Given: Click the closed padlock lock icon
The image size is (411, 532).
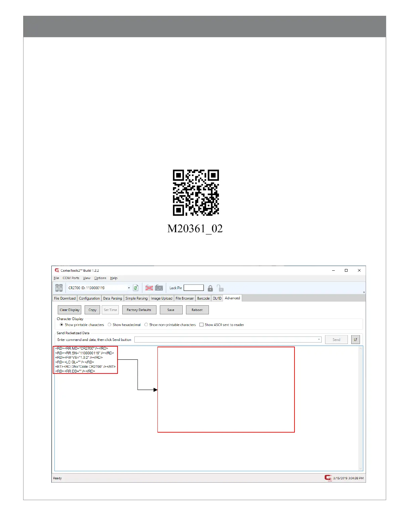Looking at the screenshot, I should (210, 288).
